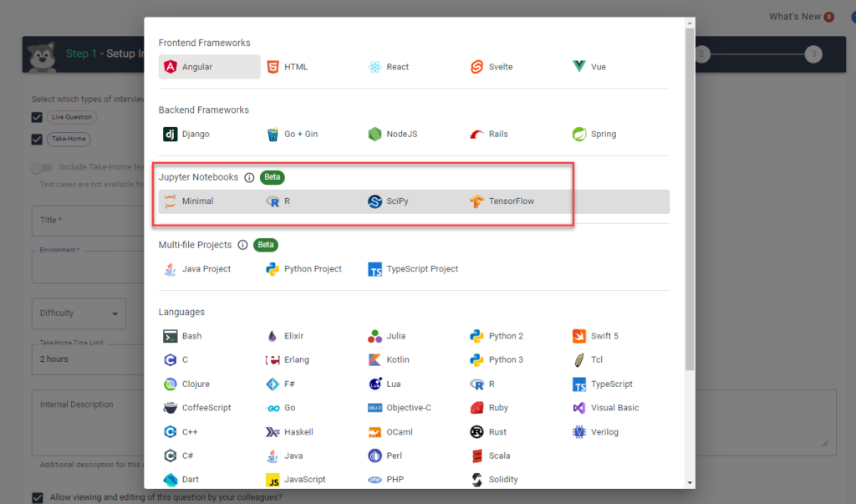Click the Internal Description text area
Image resolution: width=856 pixels, height=504 pixels.
[x=88, y=423]
